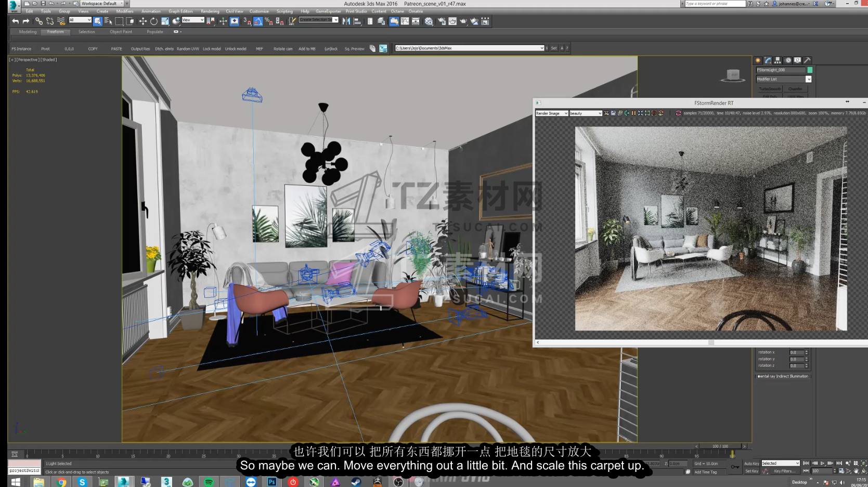Open Select by Name dialog

(x=108, y=21)
